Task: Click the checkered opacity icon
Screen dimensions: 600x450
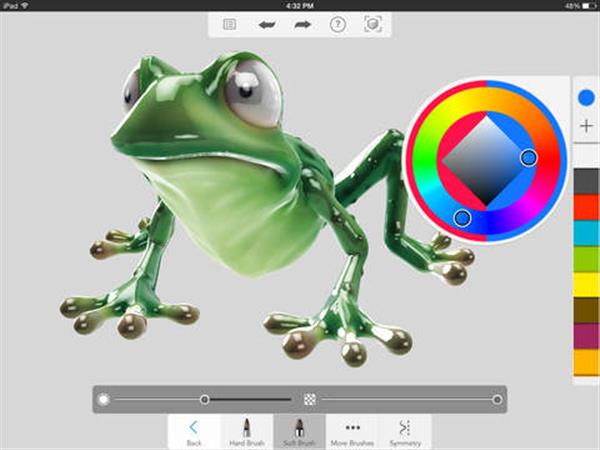Action: (x=310, y=399)
